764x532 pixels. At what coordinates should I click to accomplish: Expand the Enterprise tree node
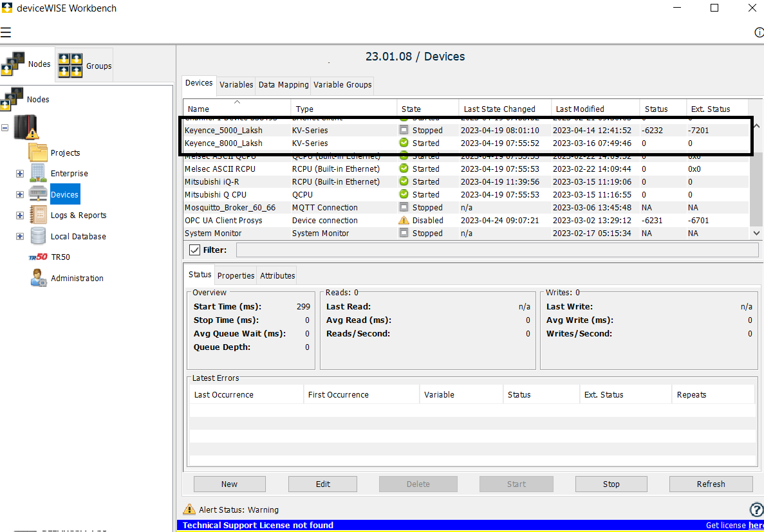pyautogui.click(x=20, y=173)
